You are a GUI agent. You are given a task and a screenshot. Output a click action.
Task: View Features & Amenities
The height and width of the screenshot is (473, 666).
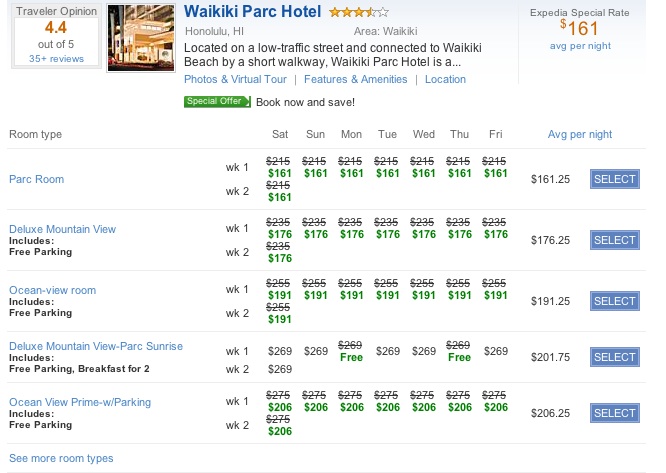[356, 79]
